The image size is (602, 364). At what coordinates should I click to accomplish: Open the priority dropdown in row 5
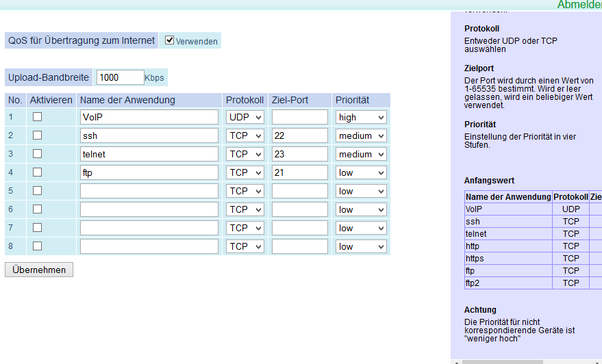coord(362,192)
